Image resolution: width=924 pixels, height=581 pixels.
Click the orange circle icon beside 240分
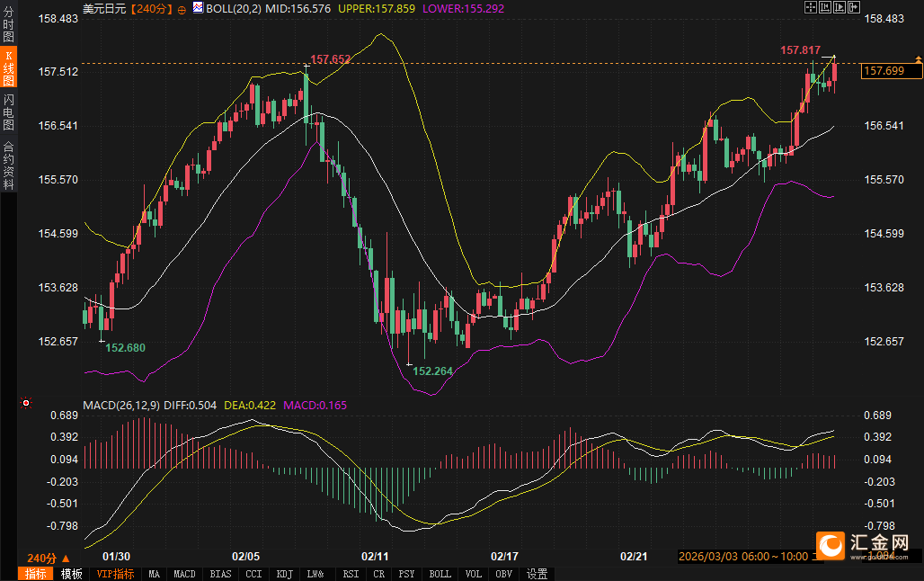pos(182,8)
